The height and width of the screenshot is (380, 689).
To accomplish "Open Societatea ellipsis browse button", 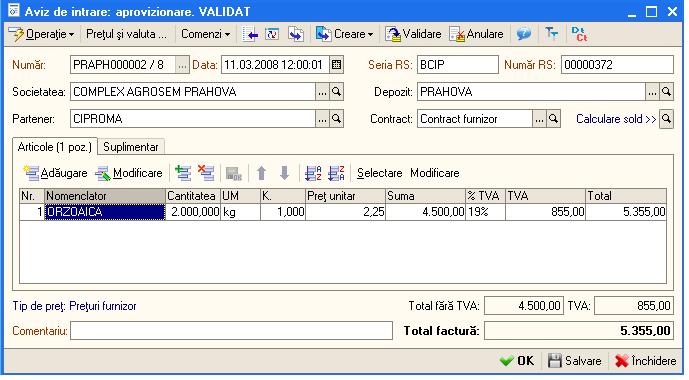I will coord(323,92).
